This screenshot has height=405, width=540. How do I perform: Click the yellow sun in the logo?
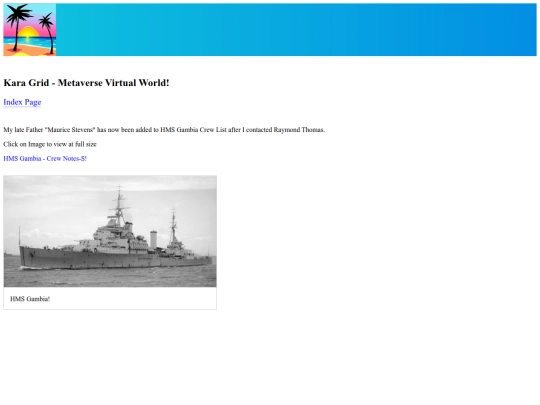[28, 32]
